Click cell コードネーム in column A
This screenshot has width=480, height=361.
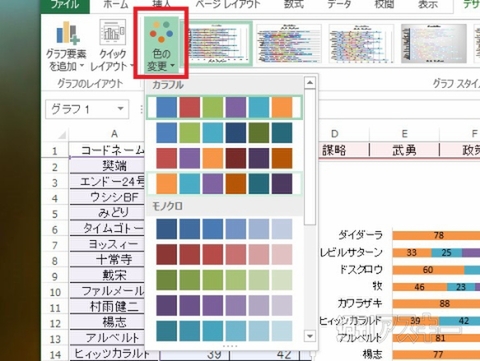pyautogui.click(x=107, y=150)
